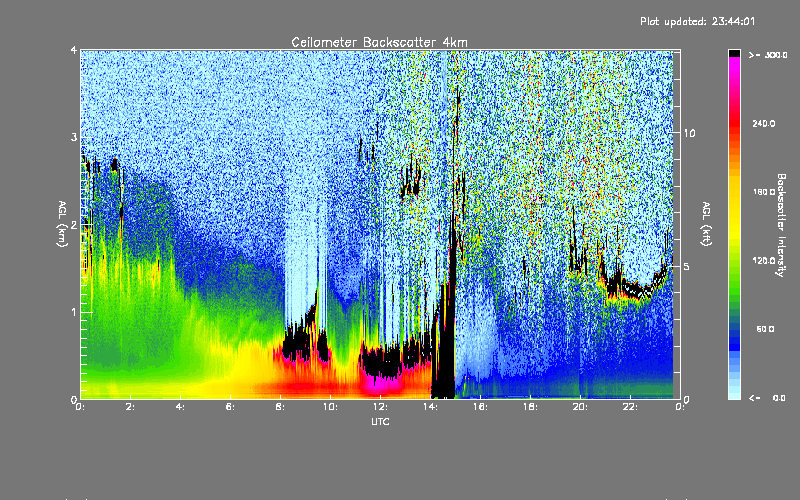
Task: Click the right axis label 'AGL (kft)'
Action: [706, 224]
